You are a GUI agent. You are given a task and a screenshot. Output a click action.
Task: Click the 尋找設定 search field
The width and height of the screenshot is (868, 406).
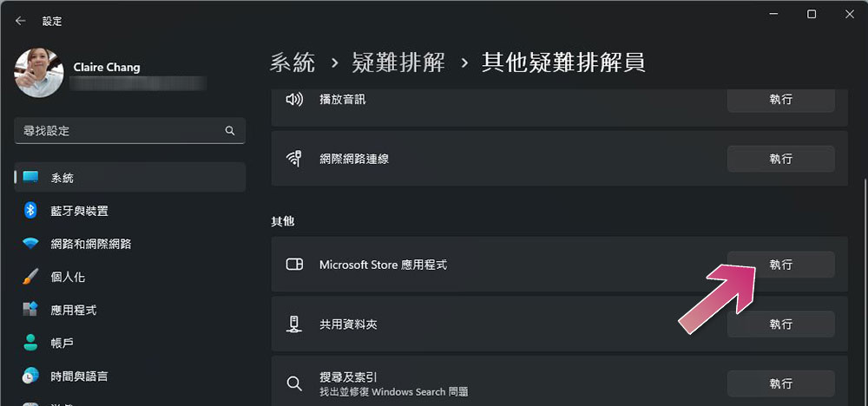(130, 131)
